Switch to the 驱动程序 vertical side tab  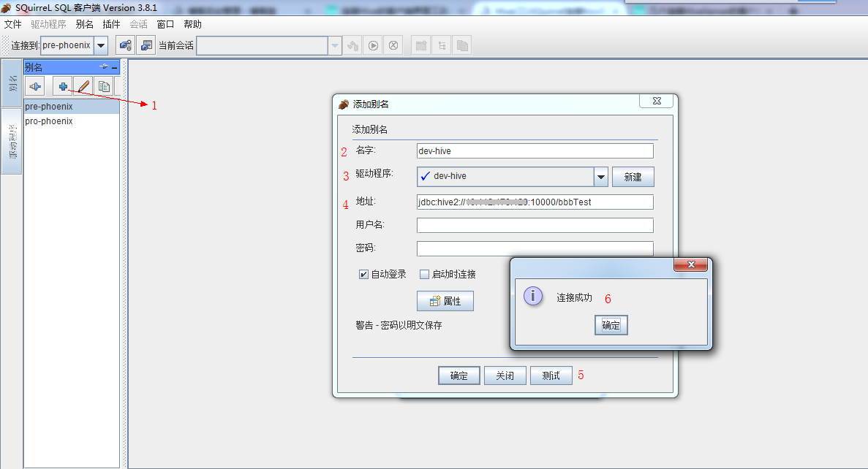[x=12, y=142]
